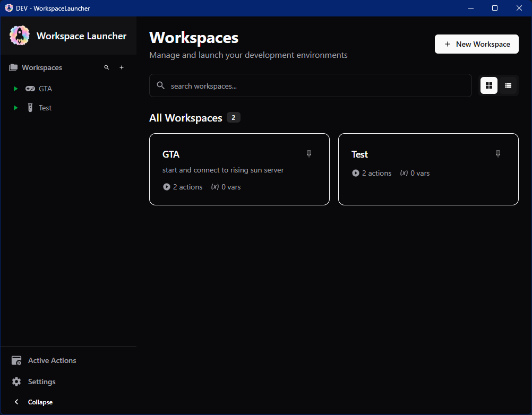Select grid view mode
Screen dimensions: 532x415
488,85
